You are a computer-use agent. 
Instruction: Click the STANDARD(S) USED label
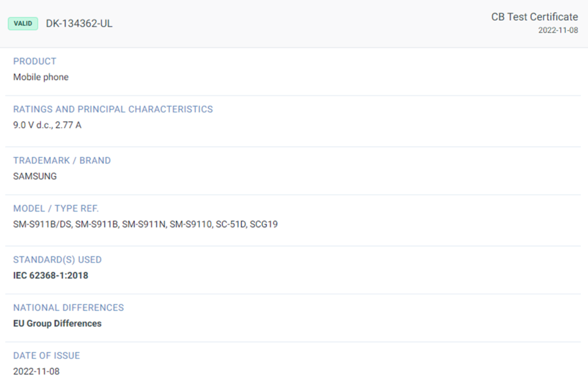pos(57,260)
